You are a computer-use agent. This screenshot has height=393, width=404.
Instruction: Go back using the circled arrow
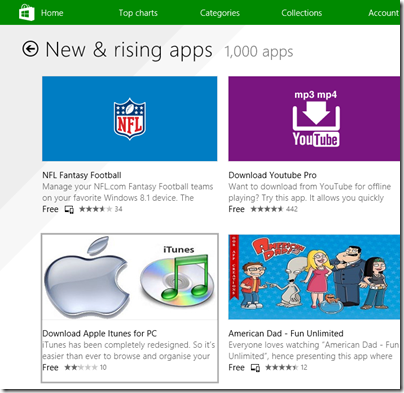pos(30,49)
